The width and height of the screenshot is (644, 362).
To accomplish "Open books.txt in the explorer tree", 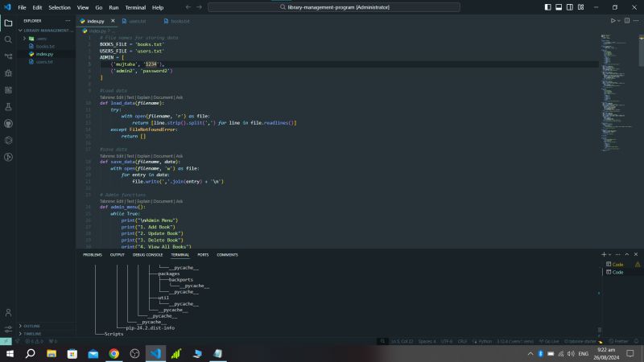I will coord(45,47).
